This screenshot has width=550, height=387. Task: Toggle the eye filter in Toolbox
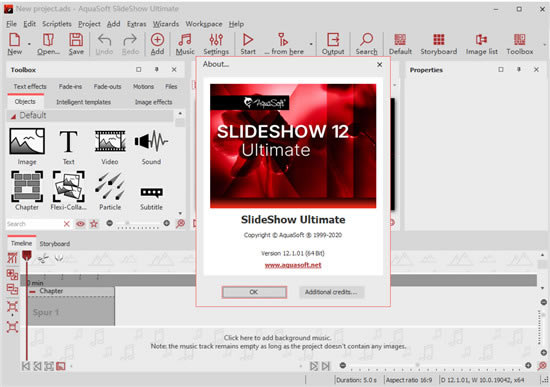pos(80,223)
